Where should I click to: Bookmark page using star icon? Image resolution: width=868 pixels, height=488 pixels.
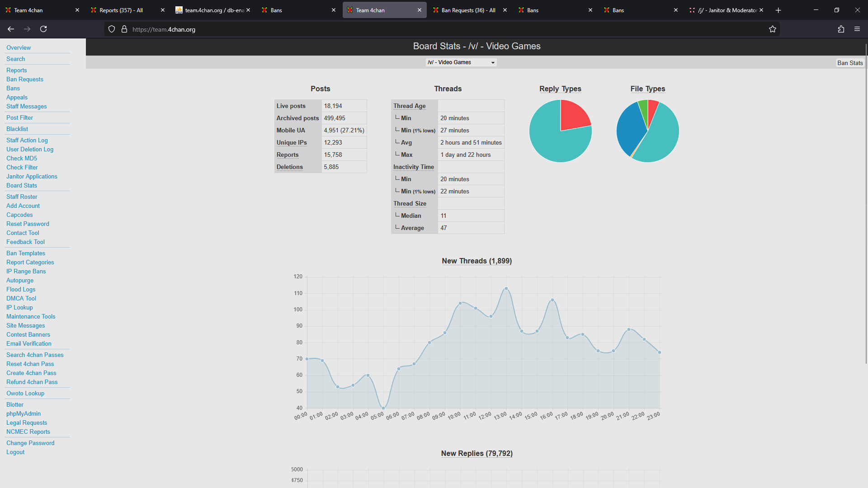773,29
